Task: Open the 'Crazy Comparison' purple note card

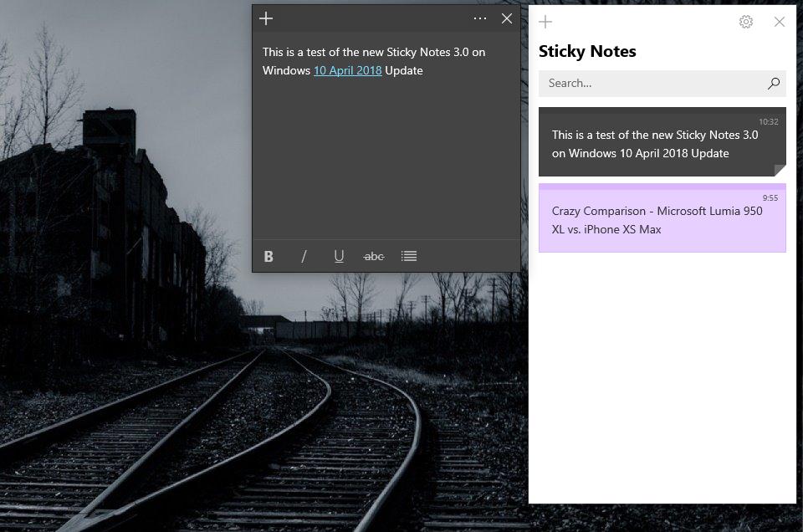Action: click(662, 217)
